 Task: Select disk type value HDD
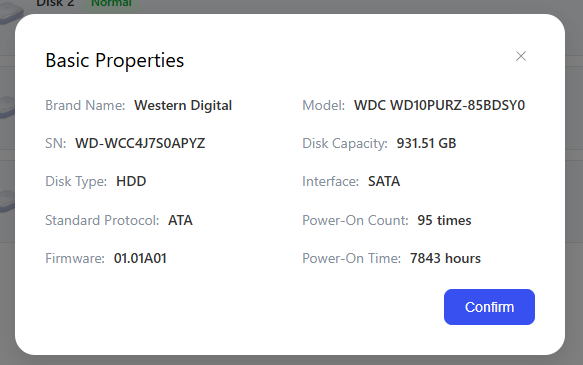pyautogui.click(x=131, y=181)
